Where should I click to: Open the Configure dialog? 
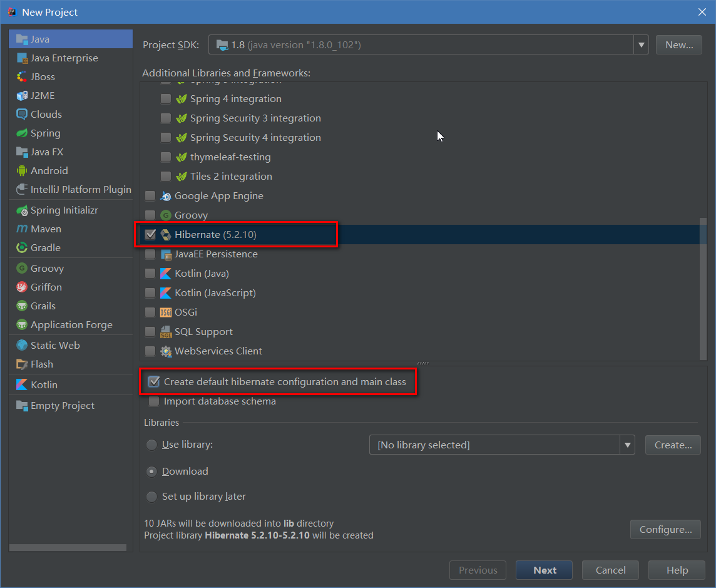coord(665,529)
